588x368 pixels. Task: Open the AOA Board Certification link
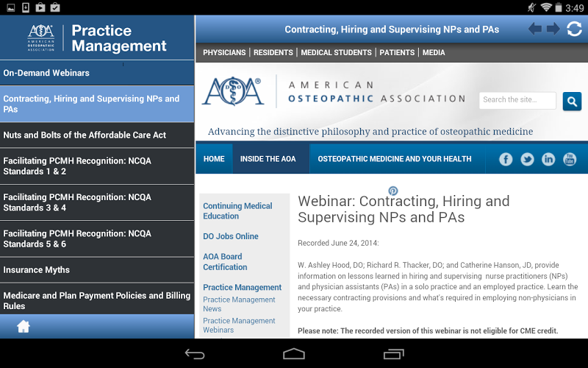point(225,262)
